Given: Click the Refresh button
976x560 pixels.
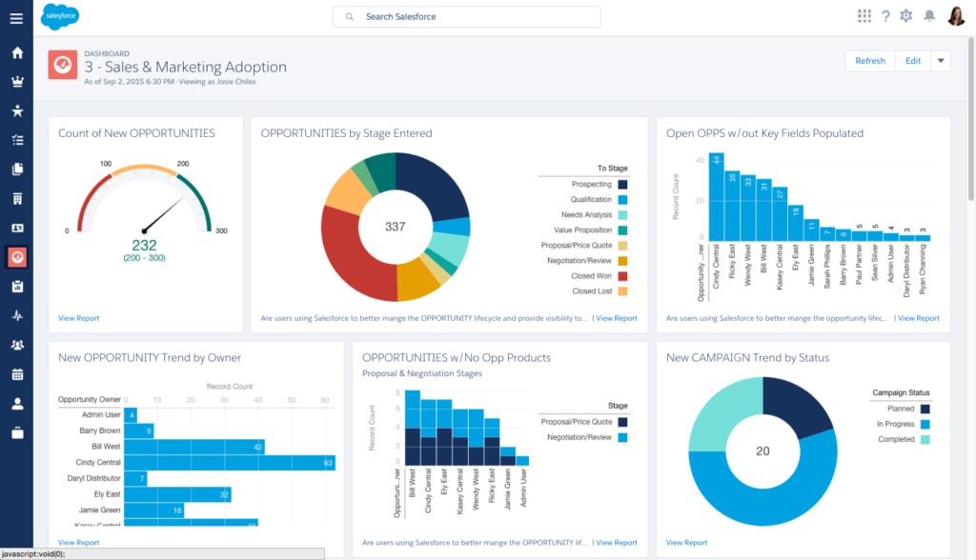Looking at the screenshot, I should (869, 61).
